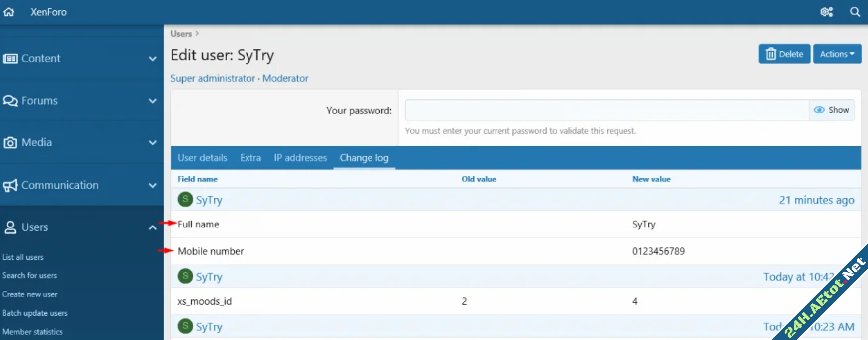Collapse the Users sidebar section
This screenshot has width=868, height=340.
152,227
